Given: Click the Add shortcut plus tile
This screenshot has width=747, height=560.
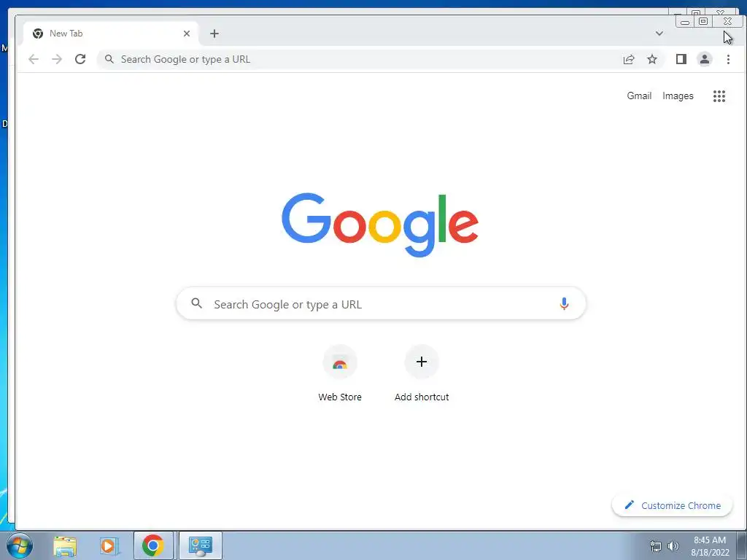Looking at the screenshot, I should point(422,373).
